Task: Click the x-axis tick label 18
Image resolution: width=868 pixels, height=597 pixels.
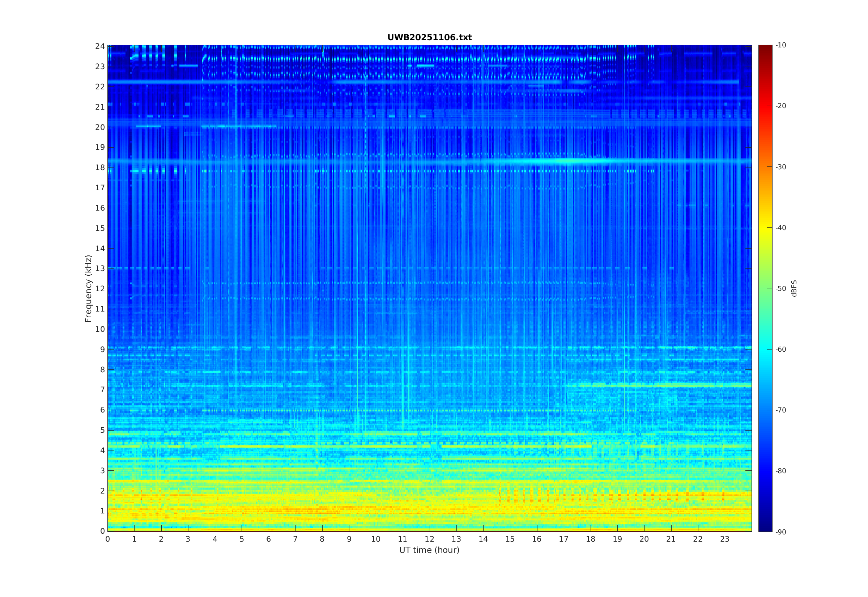Action: click(591, 539)
